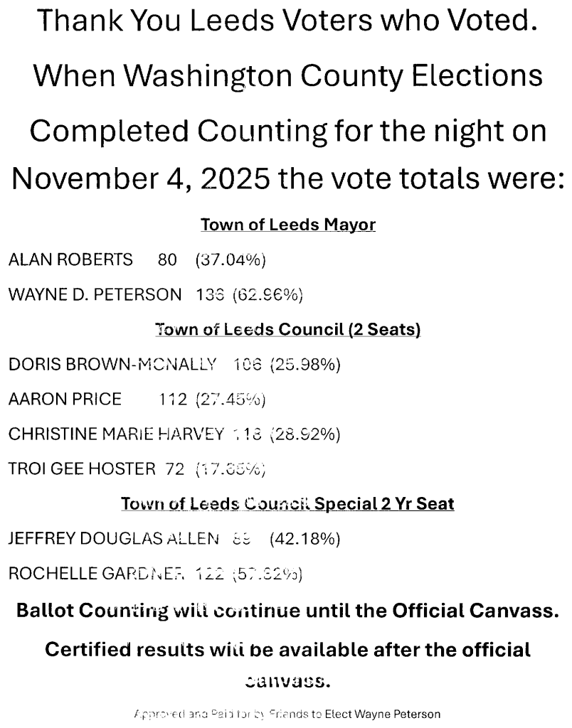Click the "Town of Leeds Mayor" underlined heading
Viewport: 572px width, 728px height.
click(x=287, y=225)
